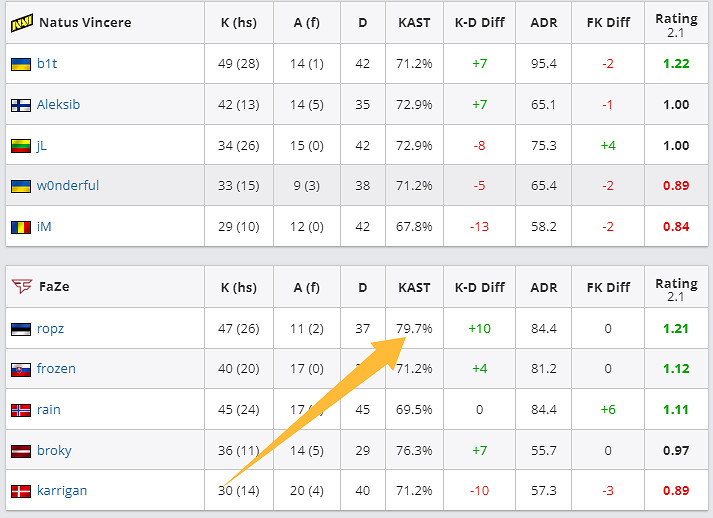This screenshot has height=518, width=713.
Task: Click the FaZe team logo
Action: point(22,287)
